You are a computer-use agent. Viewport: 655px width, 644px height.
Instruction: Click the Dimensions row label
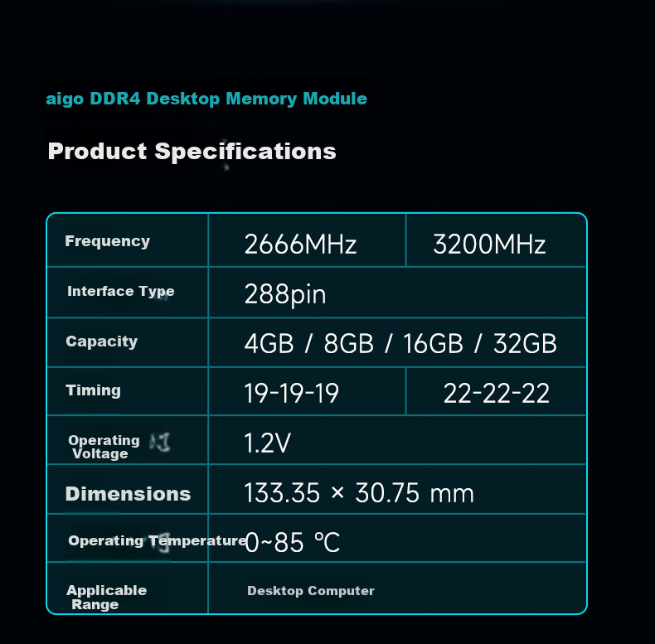click(128, 494)
